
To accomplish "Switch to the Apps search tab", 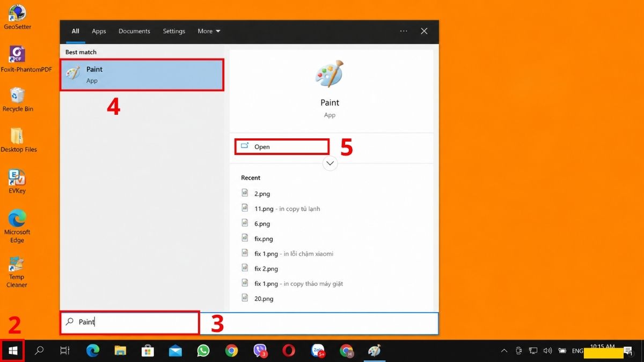I will coord(99,31).
